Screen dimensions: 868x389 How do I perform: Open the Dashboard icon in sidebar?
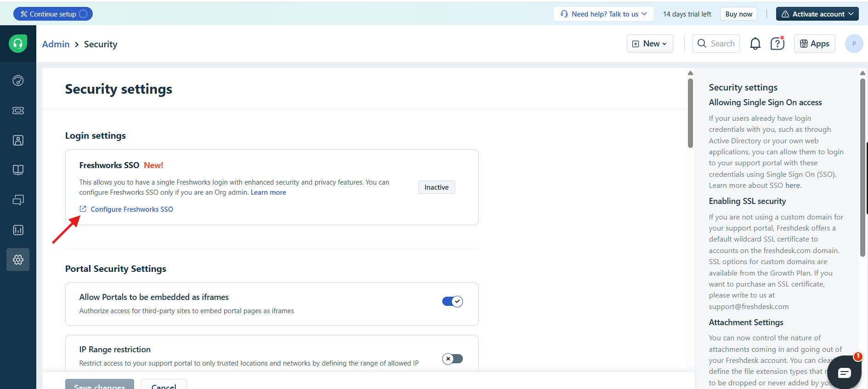tap(18, 80)
